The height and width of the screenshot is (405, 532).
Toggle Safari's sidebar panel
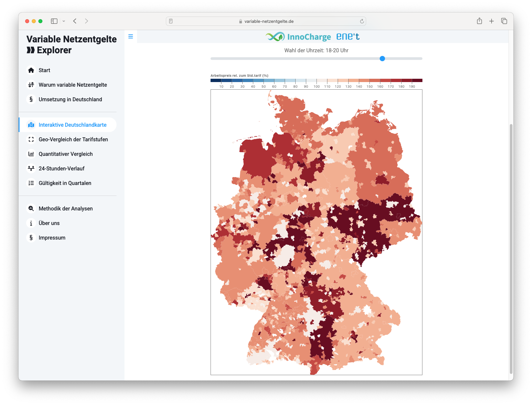54,21
